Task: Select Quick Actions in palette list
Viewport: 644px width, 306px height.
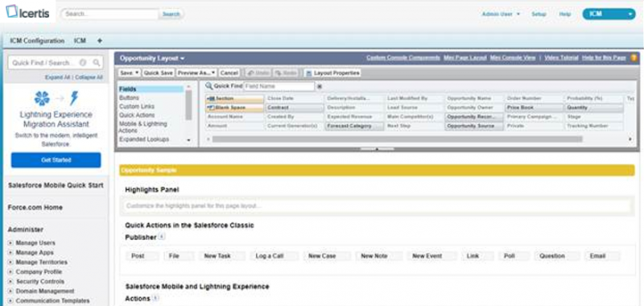Action: (x=137, y=115)
